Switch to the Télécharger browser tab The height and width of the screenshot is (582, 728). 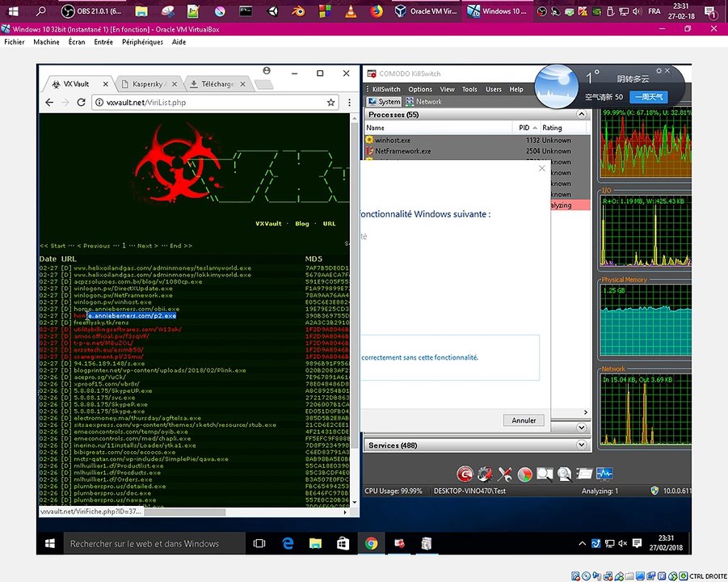217,84
